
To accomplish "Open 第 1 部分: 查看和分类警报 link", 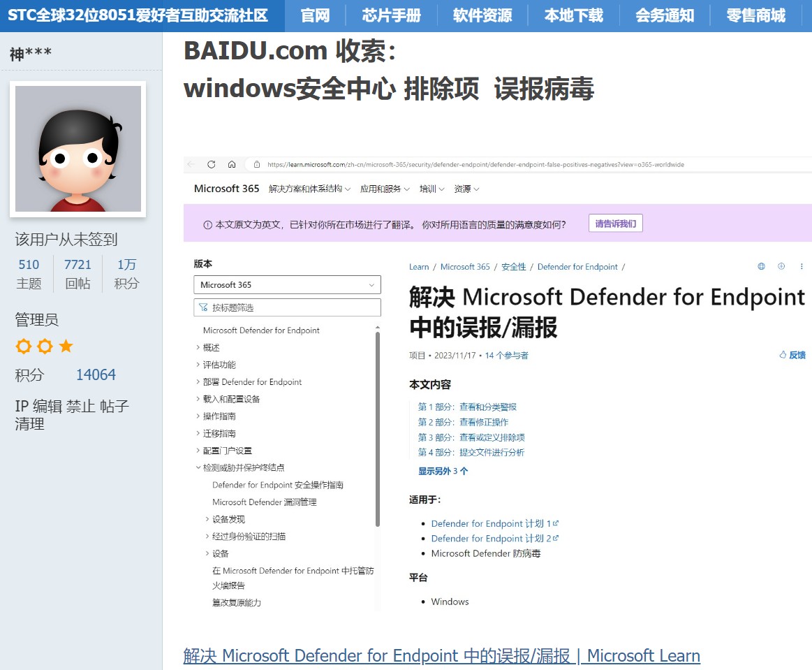I will click(467, 407).
